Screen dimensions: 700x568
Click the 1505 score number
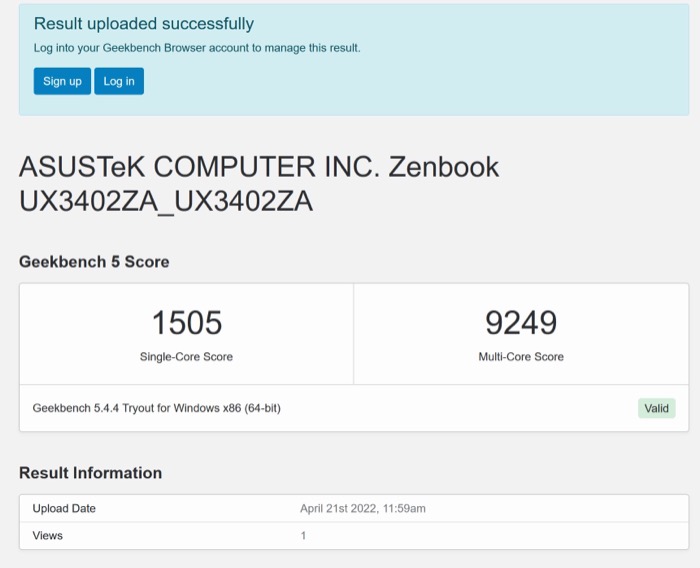click(x=187, y=323)
